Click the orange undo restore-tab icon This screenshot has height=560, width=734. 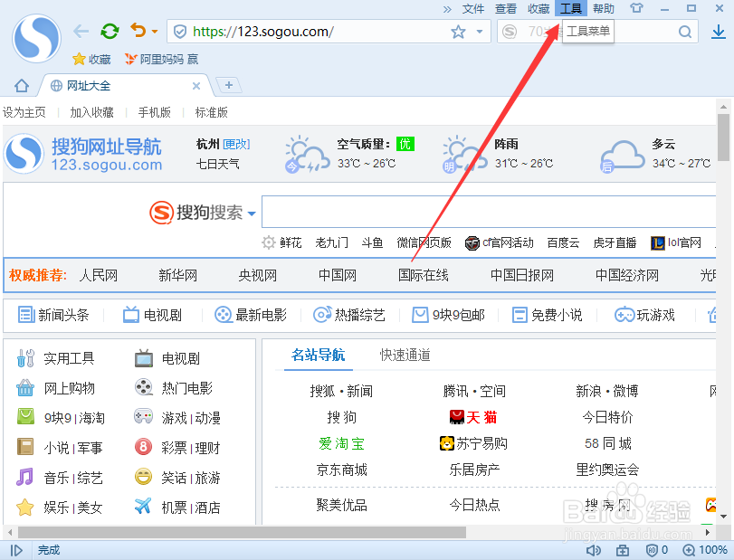pyautogui.click(x=138, y=31)
